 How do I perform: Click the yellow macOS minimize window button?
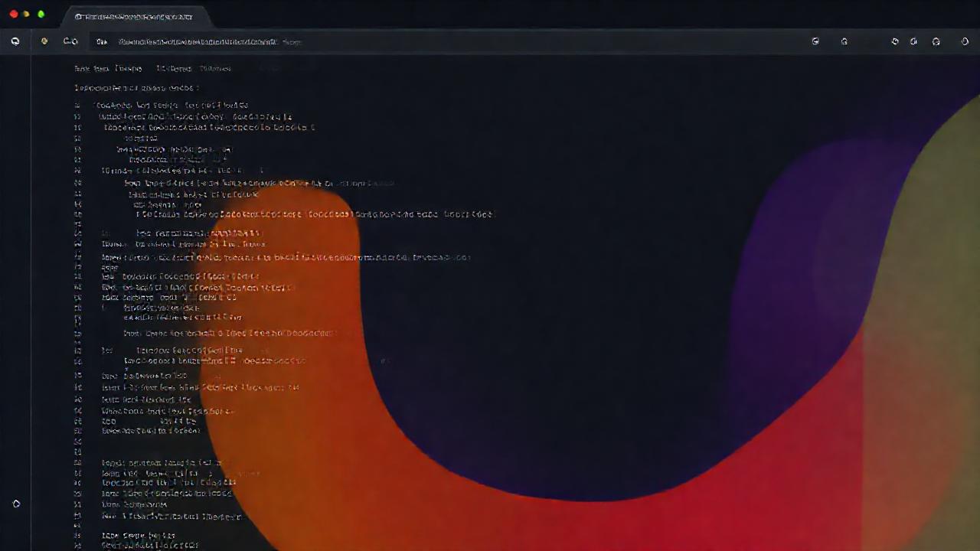click(27, 15)
